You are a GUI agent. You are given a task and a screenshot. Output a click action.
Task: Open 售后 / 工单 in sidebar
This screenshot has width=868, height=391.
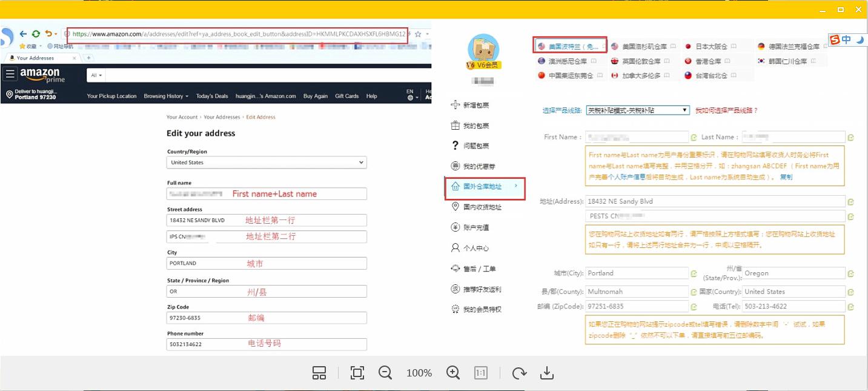473,269
